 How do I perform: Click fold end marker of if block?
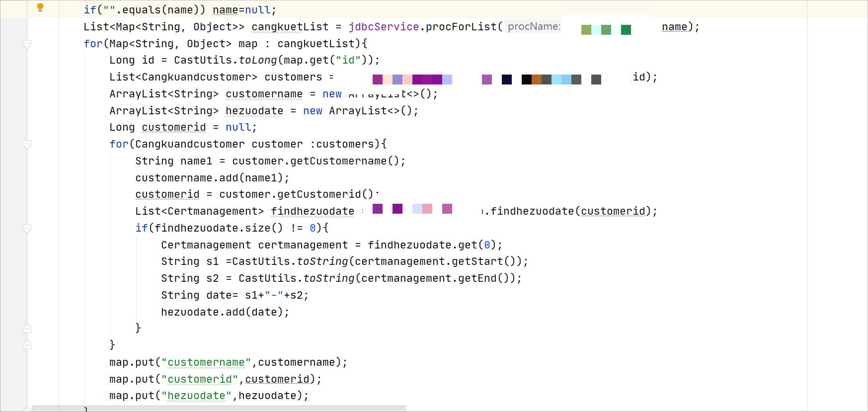pos(27,329)
